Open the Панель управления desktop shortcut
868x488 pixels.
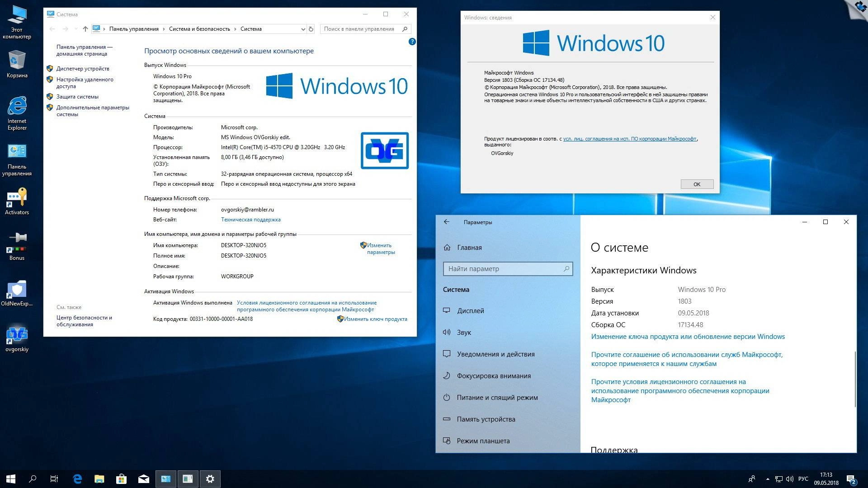point(17,160)
